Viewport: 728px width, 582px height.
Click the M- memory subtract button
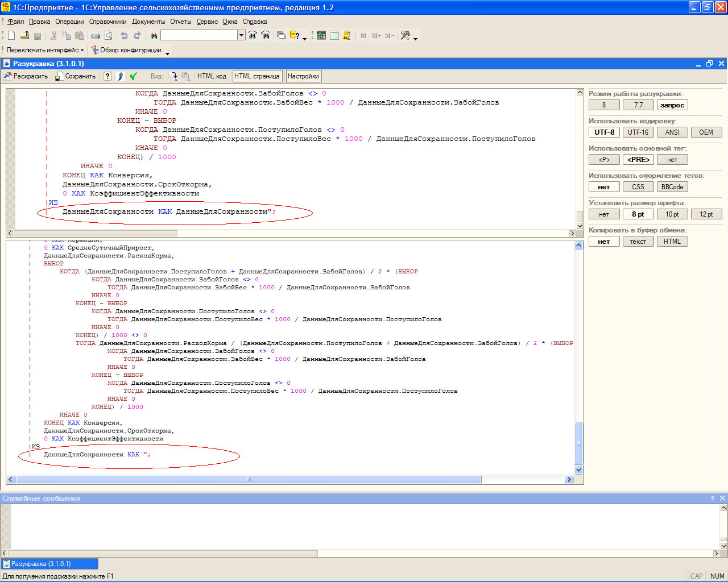point(390,35)
